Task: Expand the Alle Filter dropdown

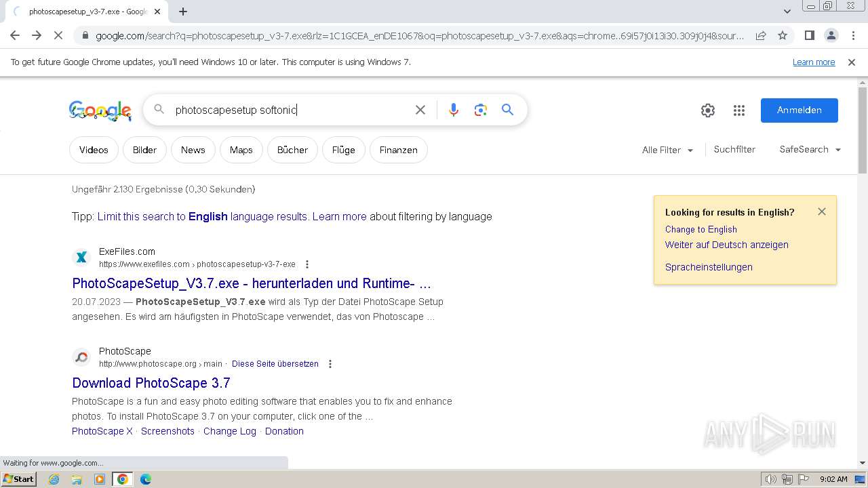Action: 668,150
